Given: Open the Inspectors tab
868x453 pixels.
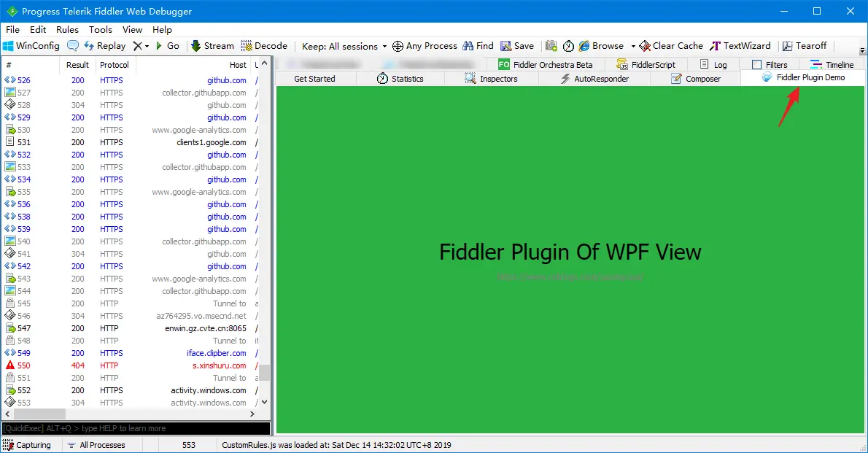Looking at the screenshot, I should (x=491, y=79).
